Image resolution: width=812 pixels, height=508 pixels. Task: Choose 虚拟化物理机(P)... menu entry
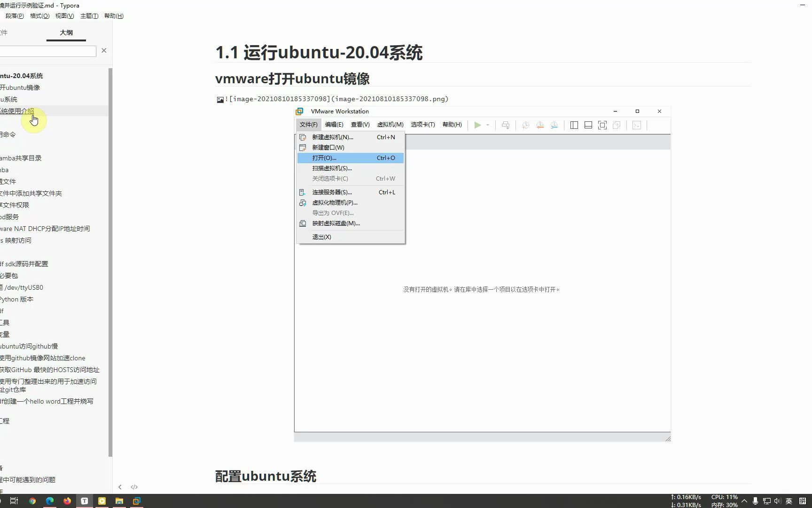(351, 203)
